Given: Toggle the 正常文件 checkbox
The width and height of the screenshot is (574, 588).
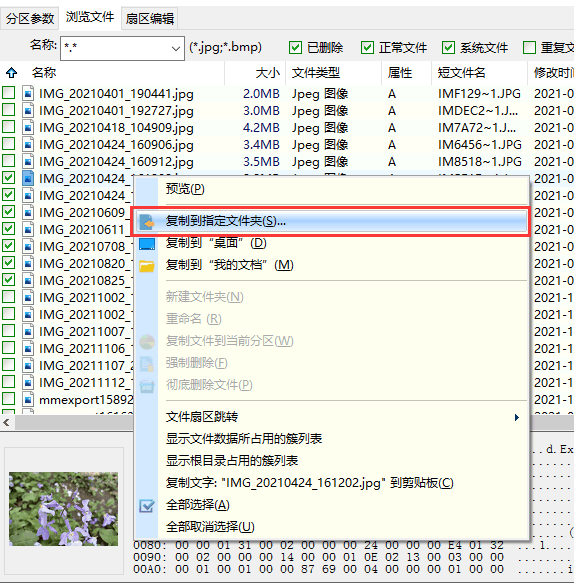Looking at the screenshot, I should (367, 48).
